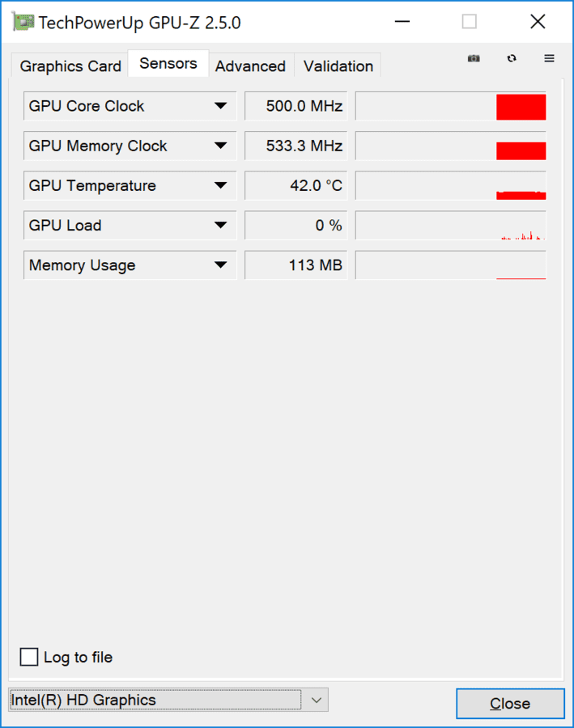Click the Close button

pyautogui.click(x=510, y=704)
